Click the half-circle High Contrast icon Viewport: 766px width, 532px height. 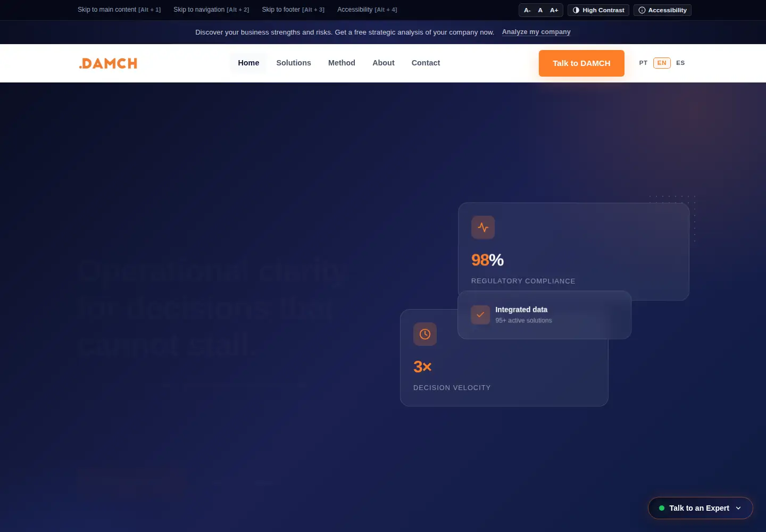coord(576,10)
